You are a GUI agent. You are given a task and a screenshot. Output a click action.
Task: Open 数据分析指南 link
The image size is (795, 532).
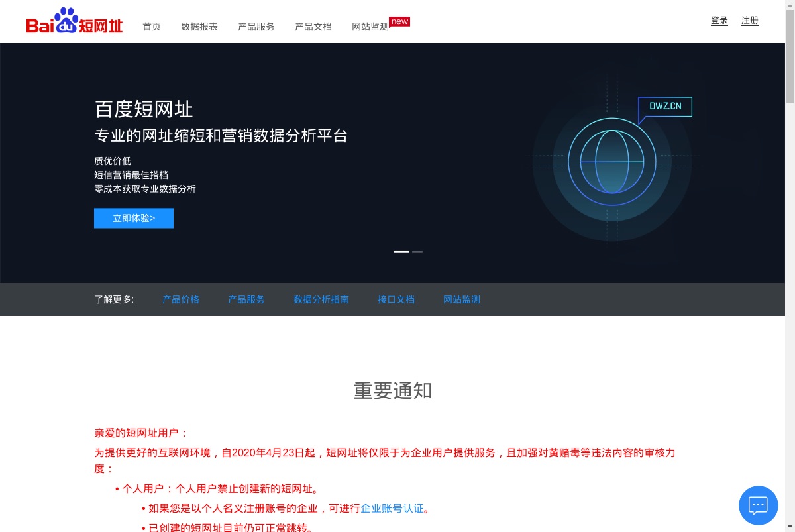pos(321,299)
